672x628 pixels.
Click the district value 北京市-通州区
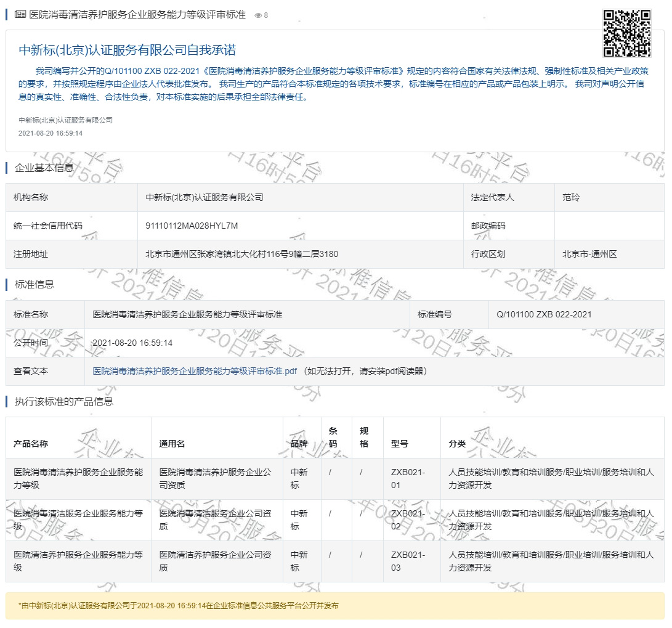[x=589, y=254]
